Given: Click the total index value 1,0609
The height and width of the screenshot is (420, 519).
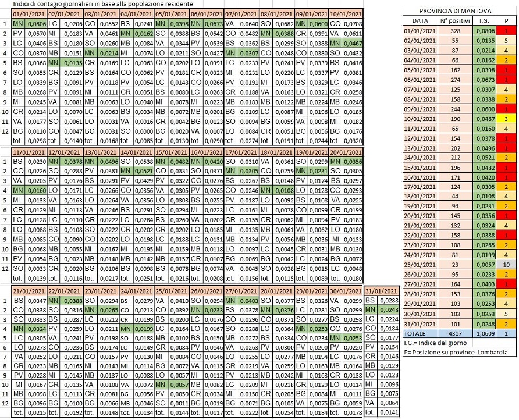Looking at the screenshot, I should 484,334.
